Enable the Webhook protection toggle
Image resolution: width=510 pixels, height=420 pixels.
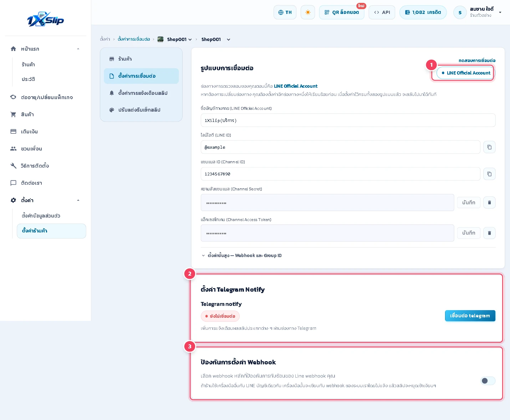coord(488,381)
